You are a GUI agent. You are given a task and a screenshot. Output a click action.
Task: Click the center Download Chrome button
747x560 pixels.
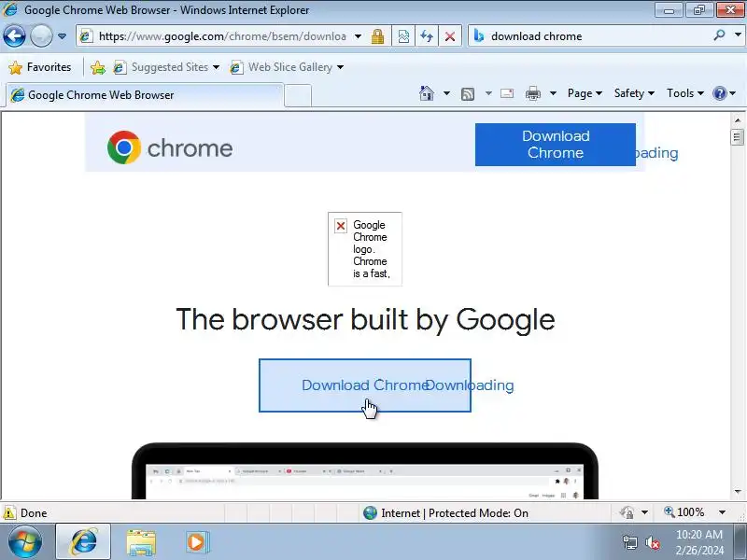(365, 385)
